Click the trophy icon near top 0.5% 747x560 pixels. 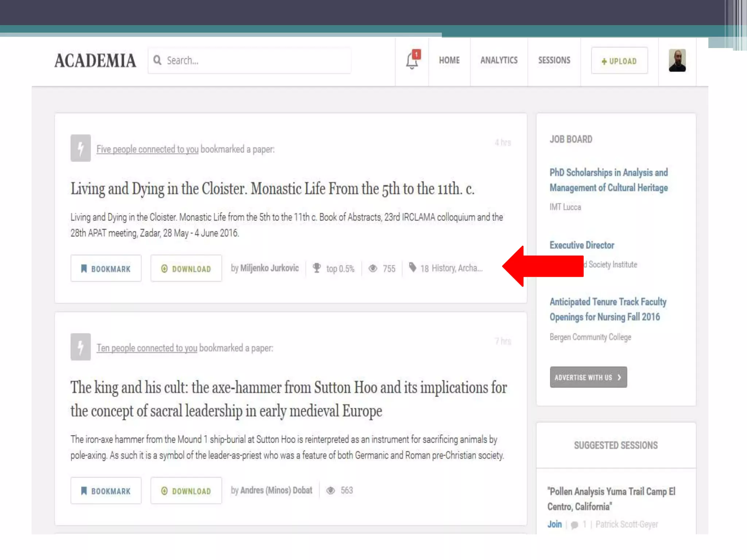click(x=317, y=268)
